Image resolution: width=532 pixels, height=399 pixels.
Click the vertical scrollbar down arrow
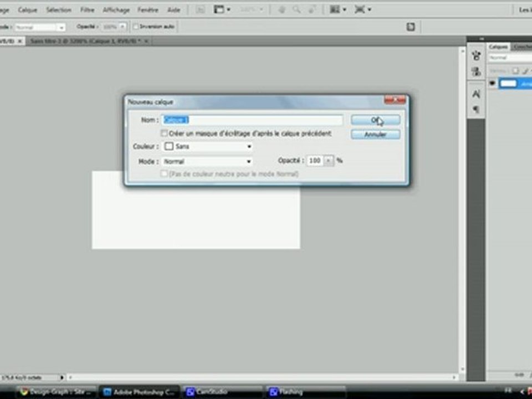tap(462, 369)
